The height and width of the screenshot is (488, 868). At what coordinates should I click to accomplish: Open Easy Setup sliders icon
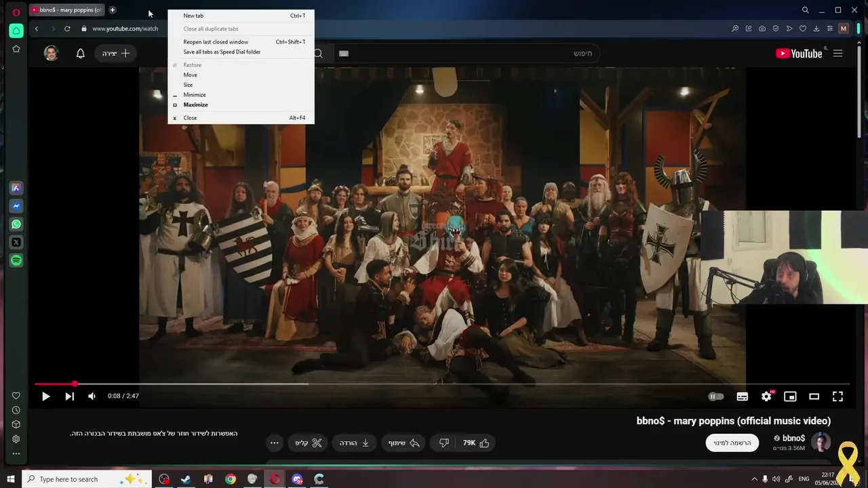point(830,28)
